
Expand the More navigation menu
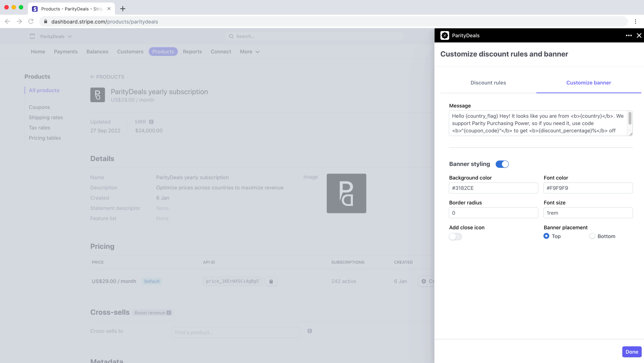(249, 51)
